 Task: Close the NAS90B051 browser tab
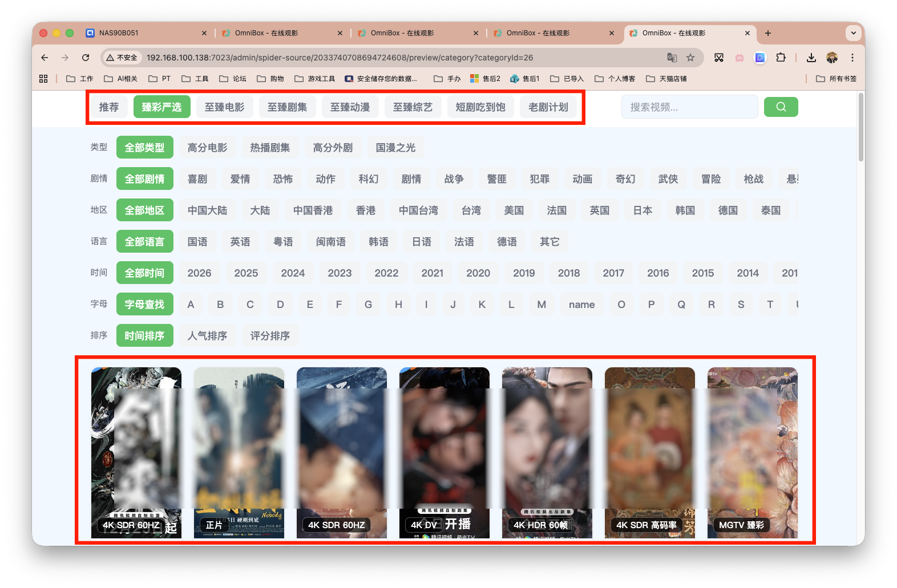pyautogui.click(x=204, y=33)
